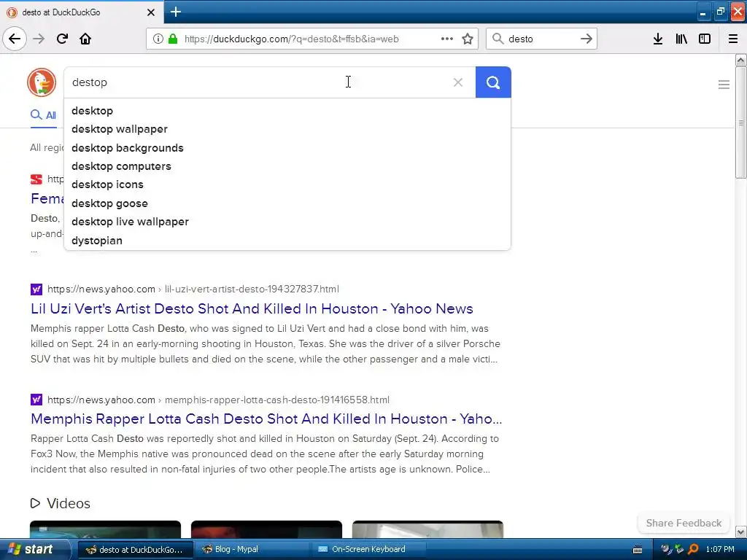
Task: Open Lil Uzi Vert's Artist Desto article
Action: 252,308
